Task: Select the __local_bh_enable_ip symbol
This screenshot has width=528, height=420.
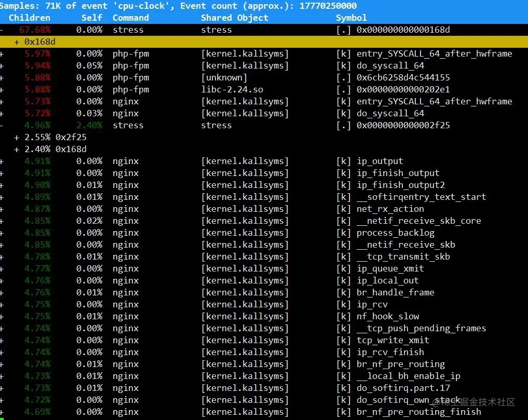Action: coord(409,376)
